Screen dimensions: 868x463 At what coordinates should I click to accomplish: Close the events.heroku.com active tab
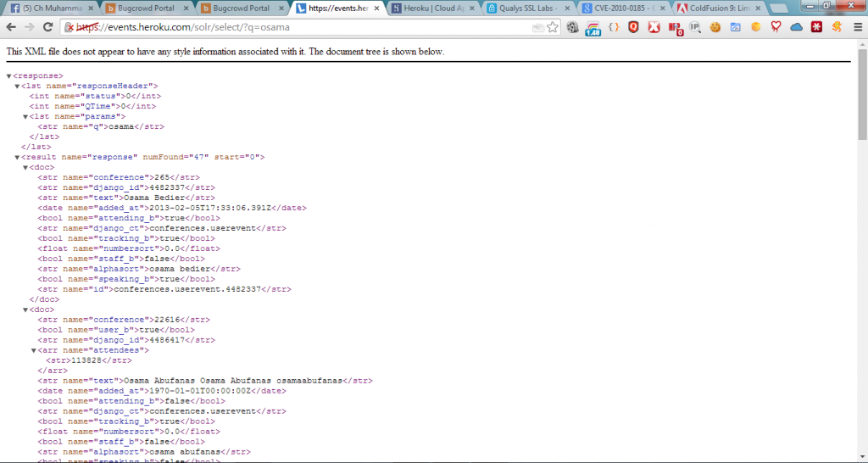click(377, 8)
